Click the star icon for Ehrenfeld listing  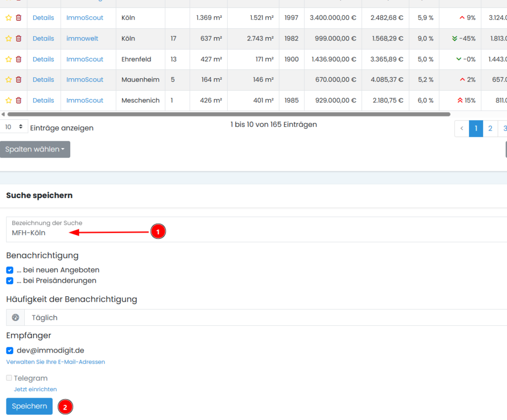click(8, 59)
